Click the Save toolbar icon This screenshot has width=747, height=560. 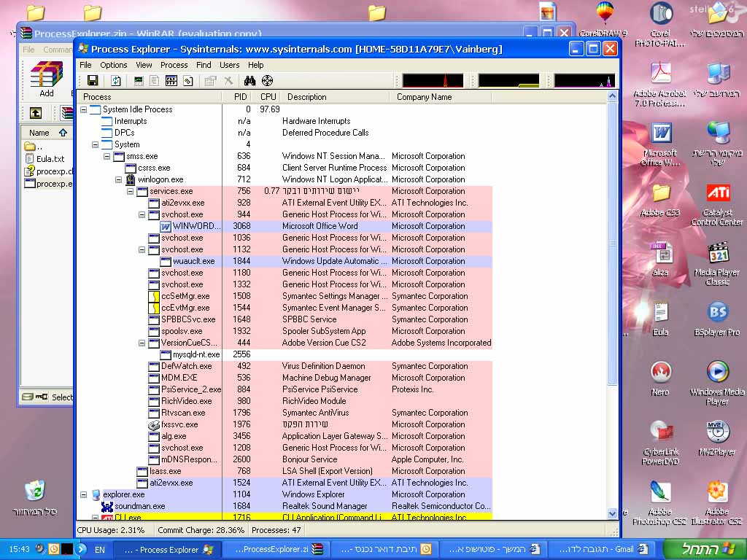[x=93, y=81]
